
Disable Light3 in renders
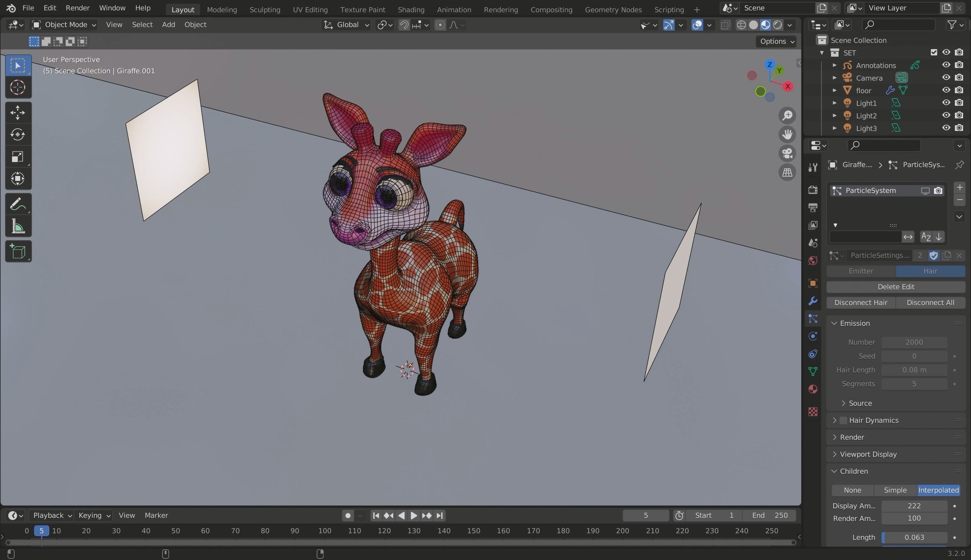pos(959,128)
